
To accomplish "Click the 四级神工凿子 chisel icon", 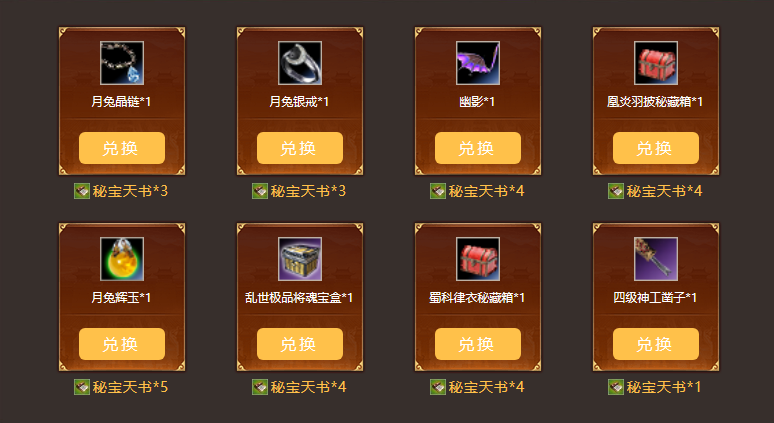I will coord(656,259).
